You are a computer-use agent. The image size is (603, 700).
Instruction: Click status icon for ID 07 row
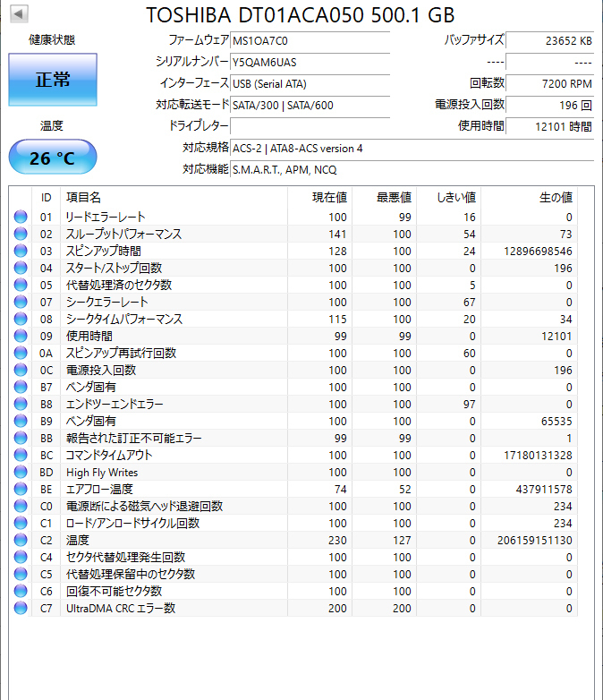[21, 302]
